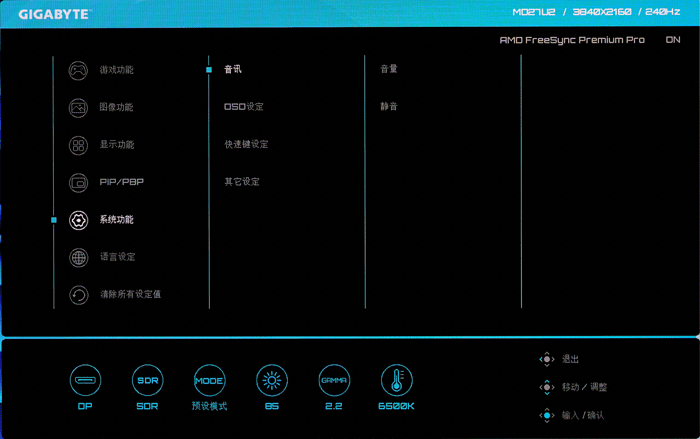Click the MODE preset icon

(209, 380)
